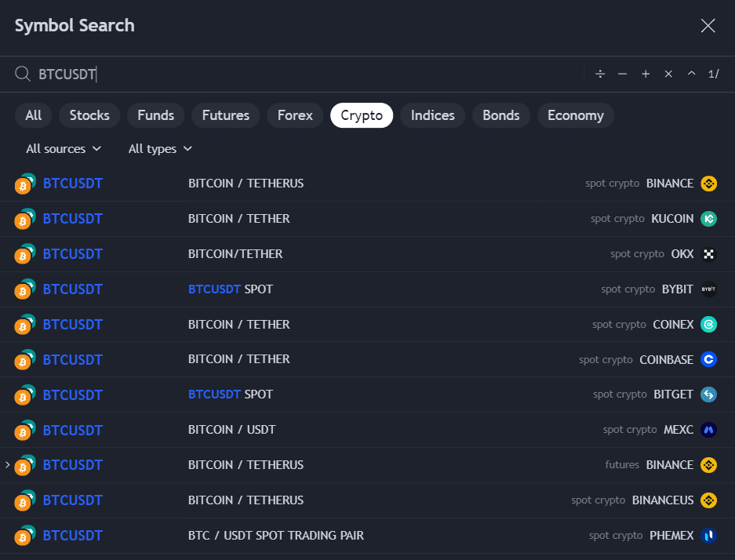Click the search magnifier icon
Viewport: 735px width, 560px height.
pyautogui.click(x=23, y=74)
